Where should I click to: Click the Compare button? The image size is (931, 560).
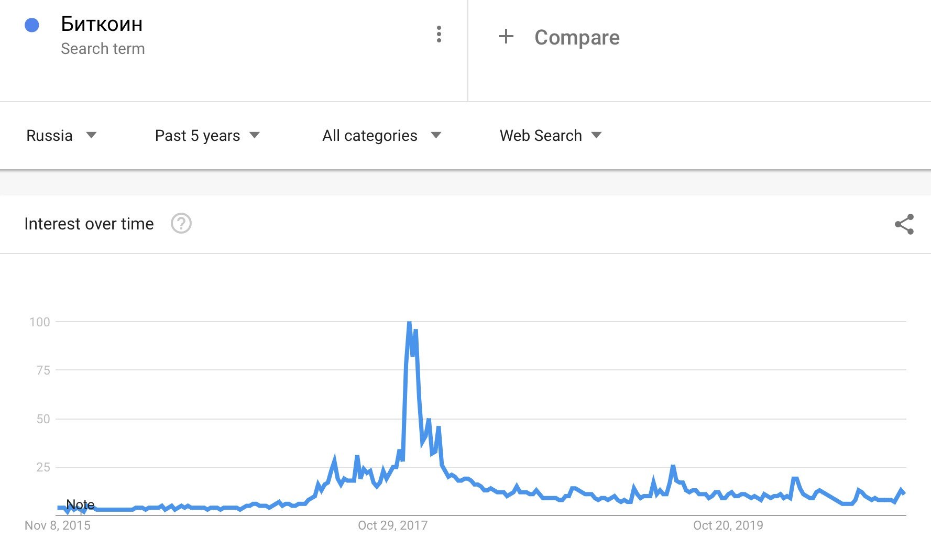point(576,37)
